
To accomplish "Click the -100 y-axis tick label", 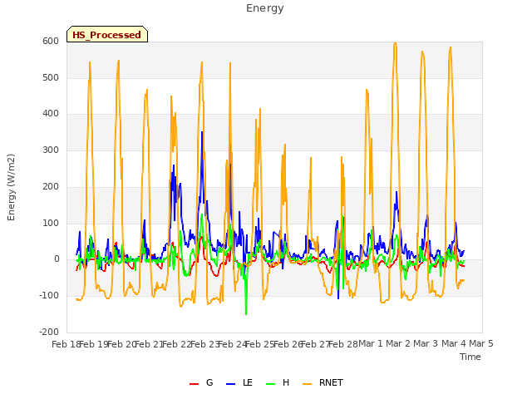I will click(49, 296).
